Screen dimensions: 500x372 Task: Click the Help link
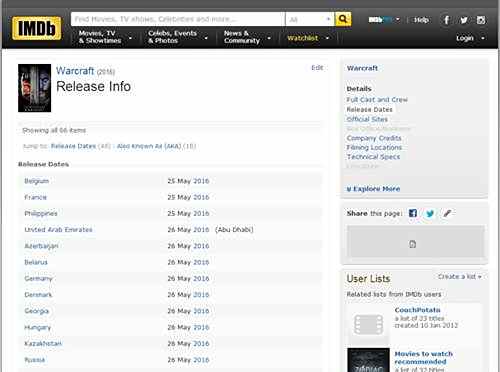(421, 20)
